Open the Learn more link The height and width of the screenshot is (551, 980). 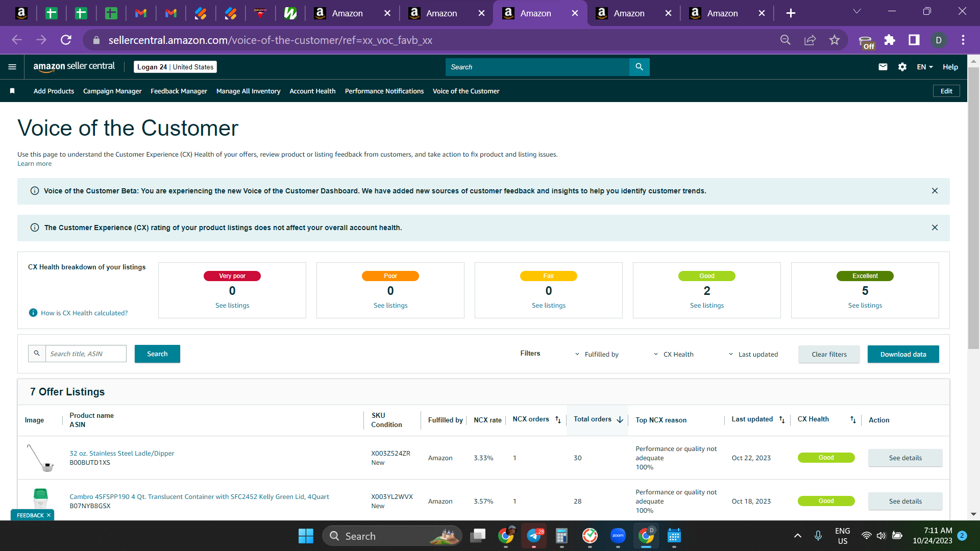click(34, 164)
